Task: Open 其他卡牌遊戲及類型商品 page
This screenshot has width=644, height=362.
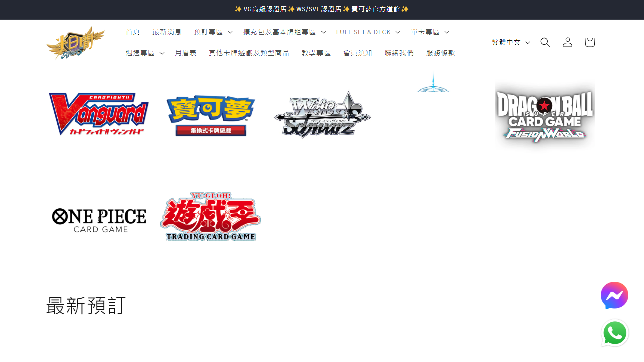Action: (249, 53)
